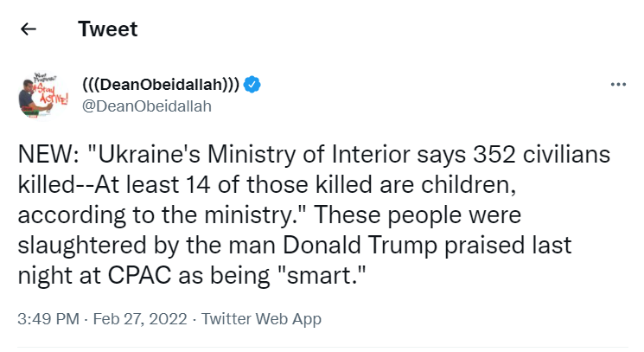644x352 pixels.
Task: Open Dean Obeidallah's profile avatar
Action: pos(36,94)
